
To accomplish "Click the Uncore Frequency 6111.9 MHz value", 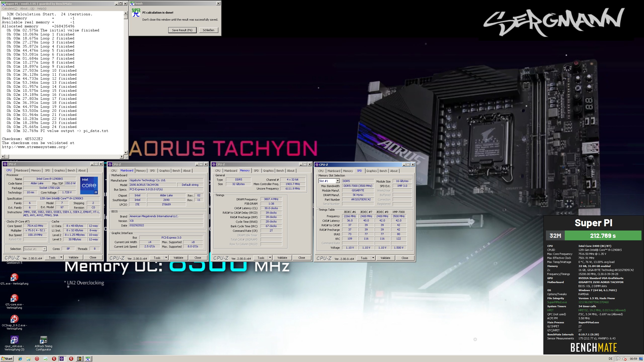I will click(x=293, y=189).
